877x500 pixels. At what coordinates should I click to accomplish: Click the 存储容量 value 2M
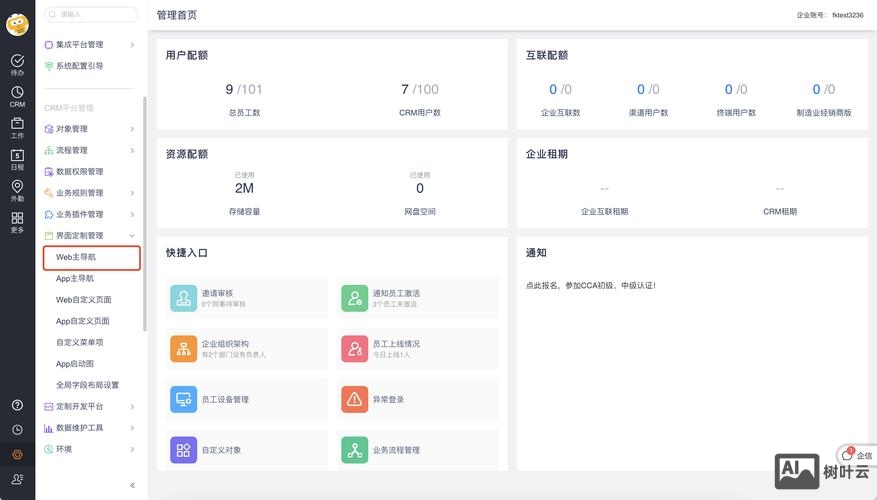coord(244,188)
